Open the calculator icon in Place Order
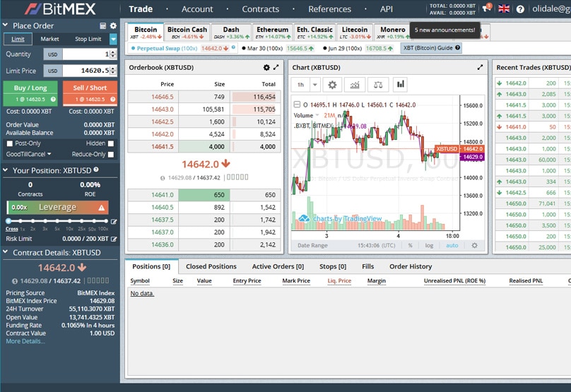The width and height of the screenshot is (571, 392). pos(103,25)
